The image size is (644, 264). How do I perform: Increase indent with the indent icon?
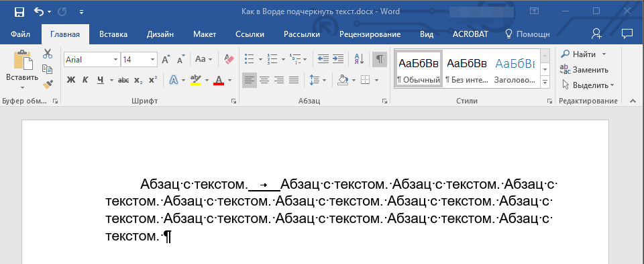point(338,59)
